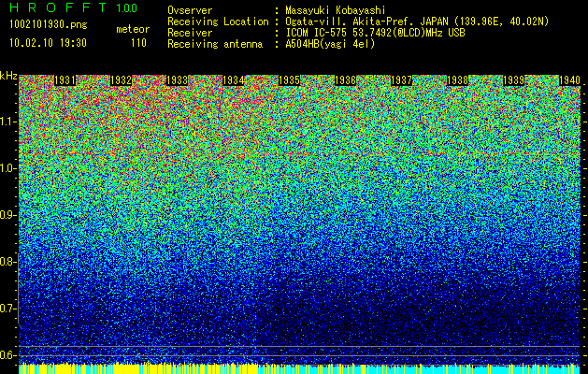588x374 pixels.
Task: Click the 1932 time marker
Action: coord(121,80)
